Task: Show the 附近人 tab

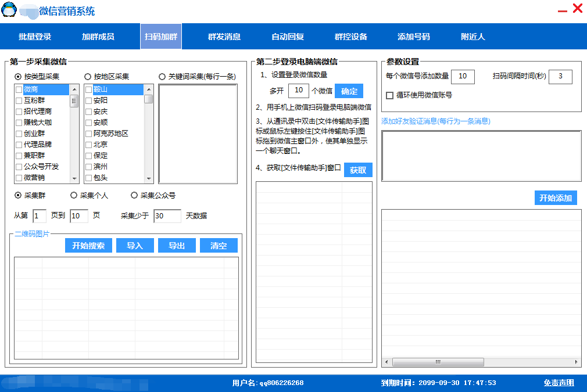Action: 473,37
